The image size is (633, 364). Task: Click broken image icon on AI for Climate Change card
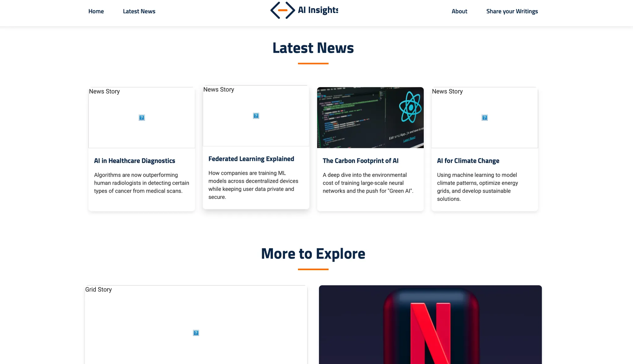pos(485,118)
